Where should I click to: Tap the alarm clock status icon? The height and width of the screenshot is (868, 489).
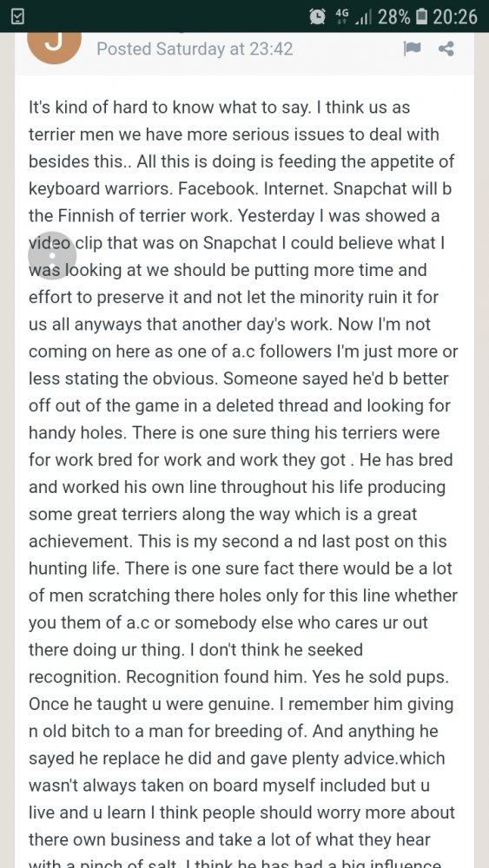[x=318, y=17]
